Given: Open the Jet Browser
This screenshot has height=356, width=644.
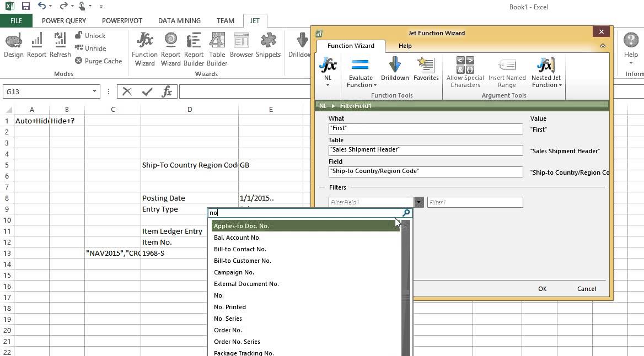Looking at the screenshot, I should 241,45.
